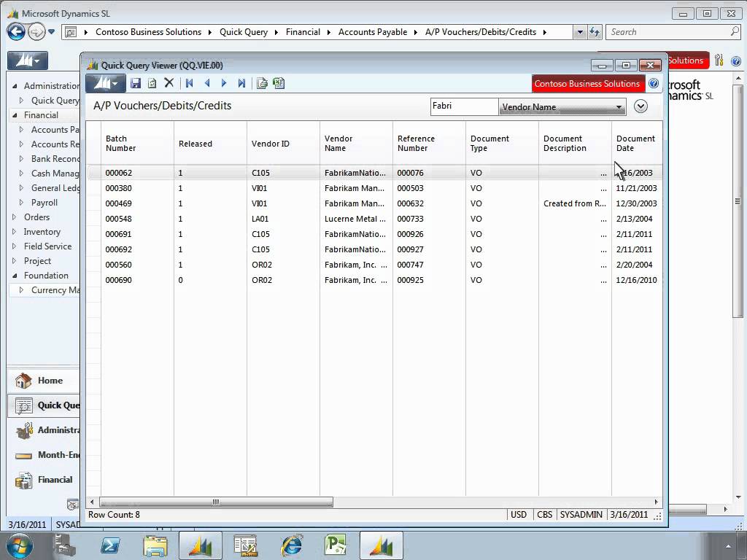Open Internet Explorer from the taskbar
Image resolution: width=747 pixels, height=560 pixels.
[290, 545]
